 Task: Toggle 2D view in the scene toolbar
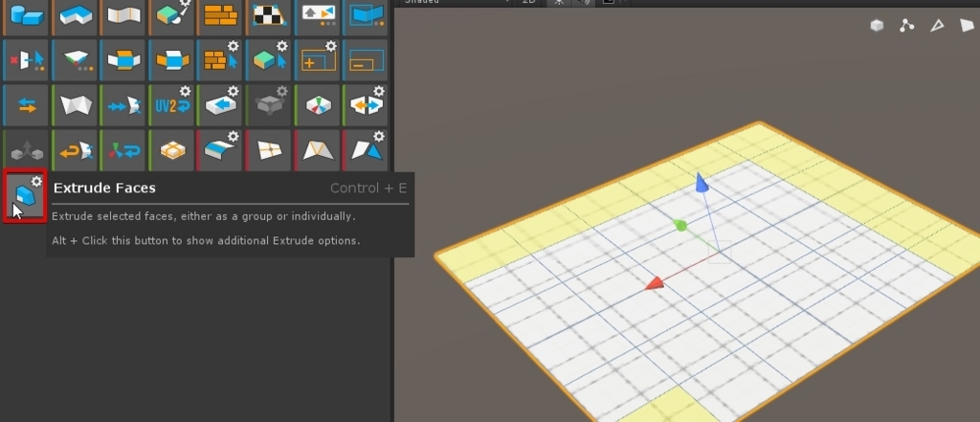529,2
